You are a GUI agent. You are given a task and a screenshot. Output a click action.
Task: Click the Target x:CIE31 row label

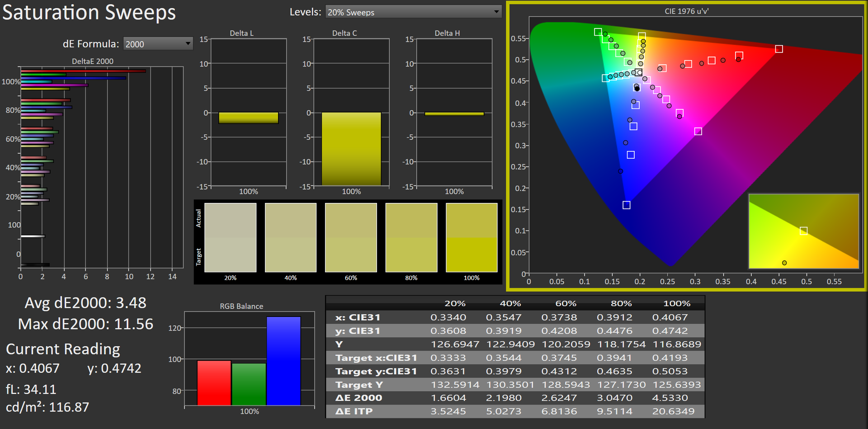click(x=376, y=358)
